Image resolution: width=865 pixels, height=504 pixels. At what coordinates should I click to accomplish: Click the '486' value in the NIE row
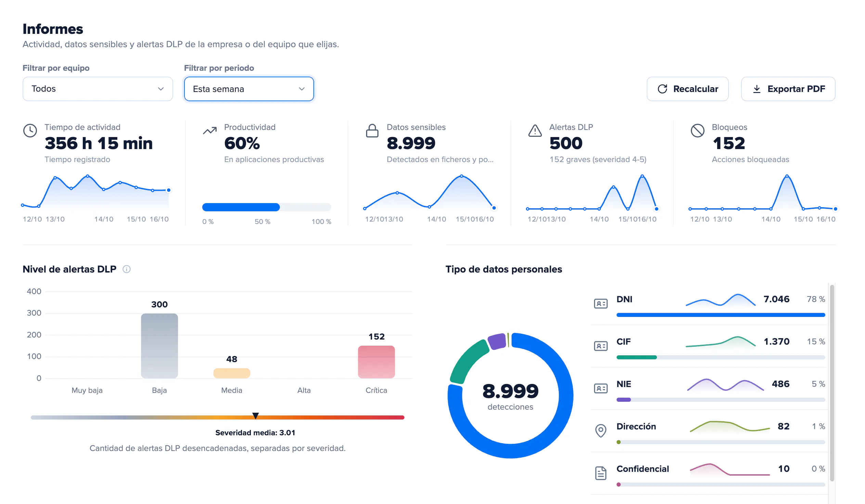tap(780, 384)
